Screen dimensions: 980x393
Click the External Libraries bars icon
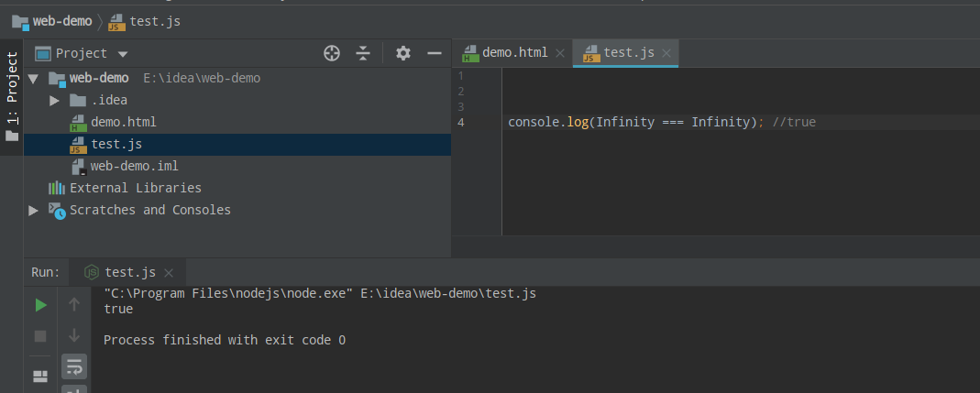click(x=57, y=188)
